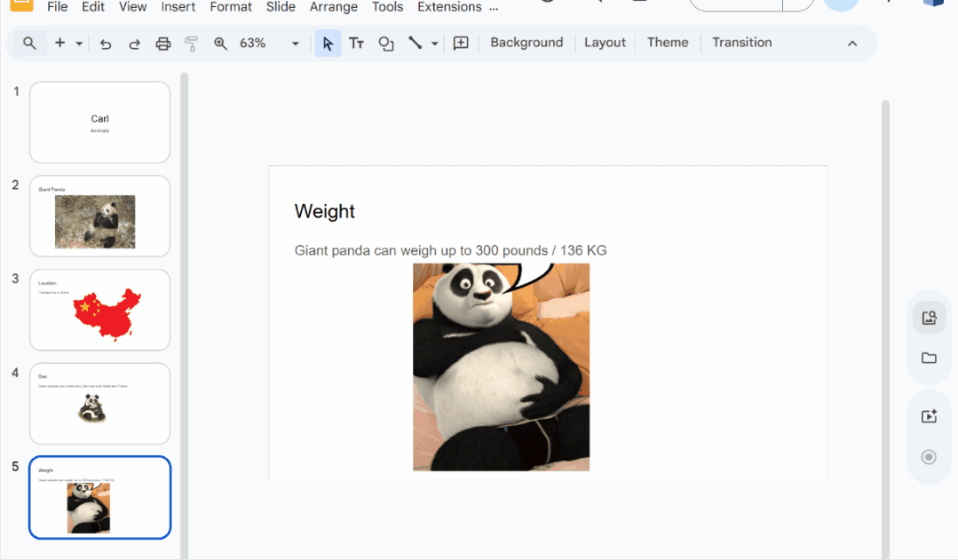Open the View menu
This screenshot has width=958, height=560.
click(x=132, y=7)
